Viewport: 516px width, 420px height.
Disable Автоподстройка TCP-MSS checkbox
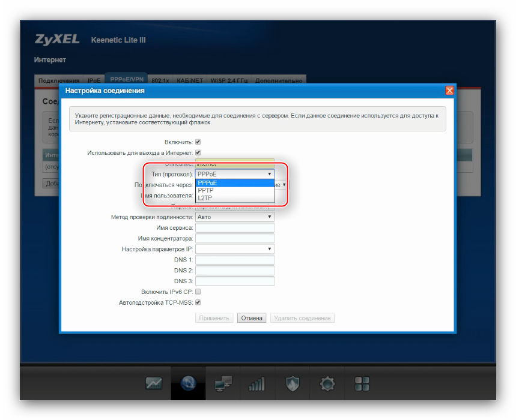pyautogui.click(x=198, y=303)
